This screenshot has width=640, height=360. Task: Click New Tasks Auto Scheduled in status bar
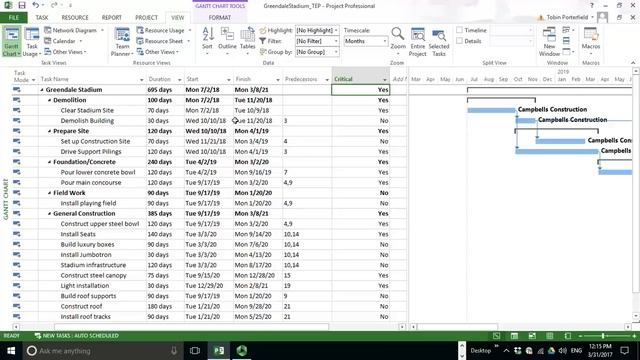tap(77, 336)
